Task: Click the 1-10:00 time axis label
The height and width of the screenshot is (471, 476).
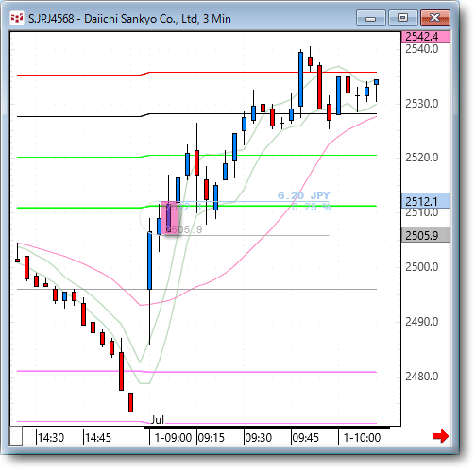Action: pyautogui.click(x=362, y=438)
